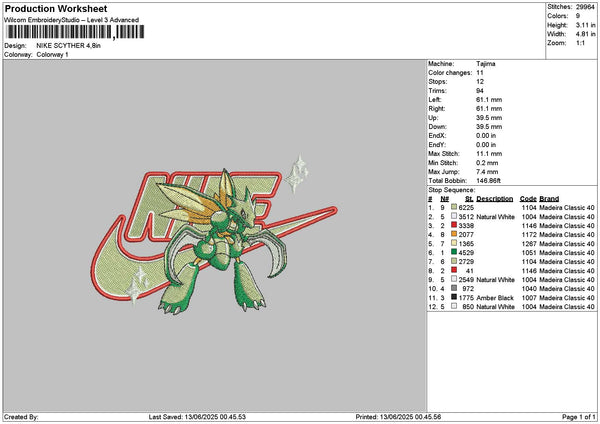This screenshot has width=600, height=424.
Task: Select thread code 1267
Action: coord(529,244)
